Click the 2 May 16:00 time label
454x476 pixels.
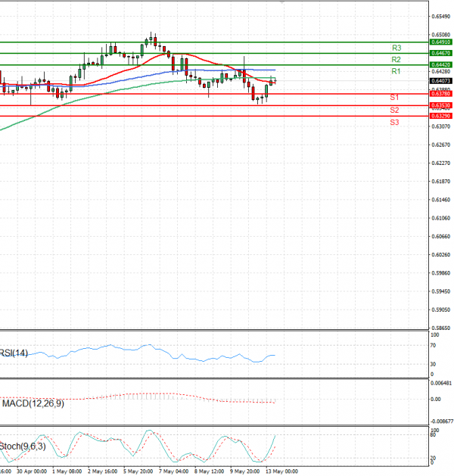[103, 471]
